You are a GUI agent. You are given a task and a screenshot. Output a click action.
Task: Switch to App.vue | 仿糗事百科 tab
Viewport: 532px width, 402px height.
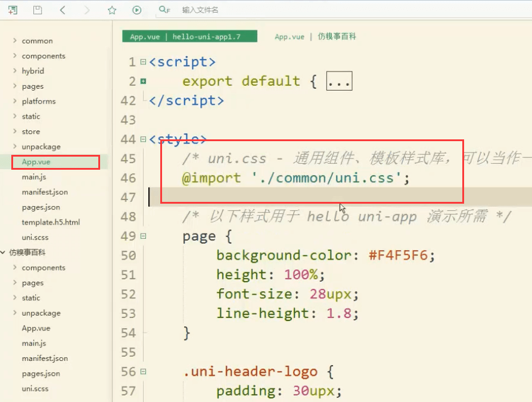click(x=315, y=36)
